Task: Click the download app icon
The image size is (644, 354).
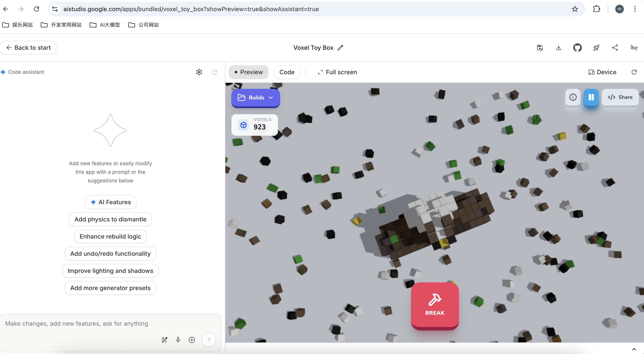Action: coord(558,48)
